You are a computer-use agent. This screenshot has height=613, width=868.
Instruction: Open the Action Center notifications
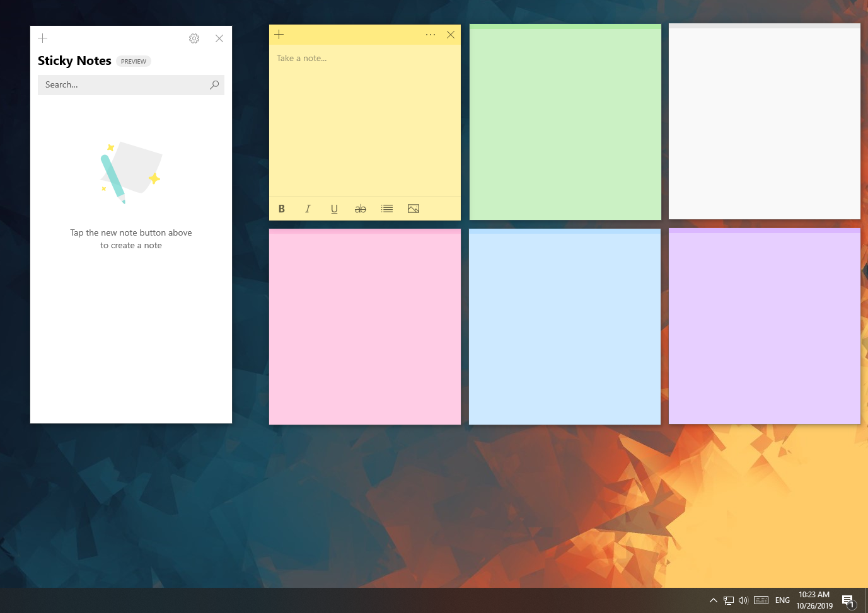(x=848, y=601)
